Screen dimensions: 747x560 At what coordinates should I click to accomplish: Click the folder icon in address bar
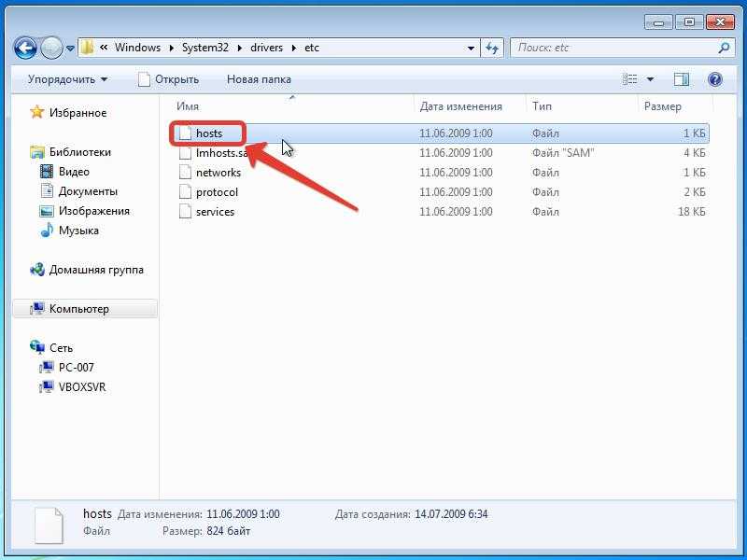click(87, 48)
